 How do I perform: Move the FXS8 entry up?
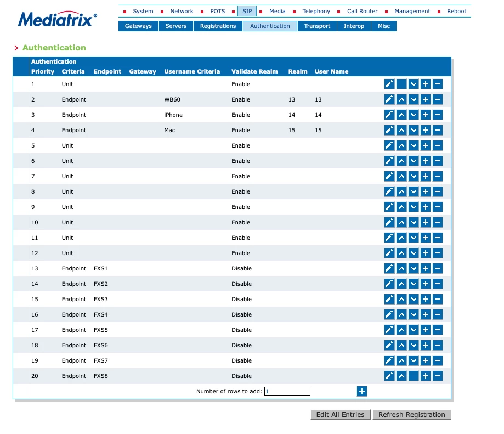click(x=401, y=376)
